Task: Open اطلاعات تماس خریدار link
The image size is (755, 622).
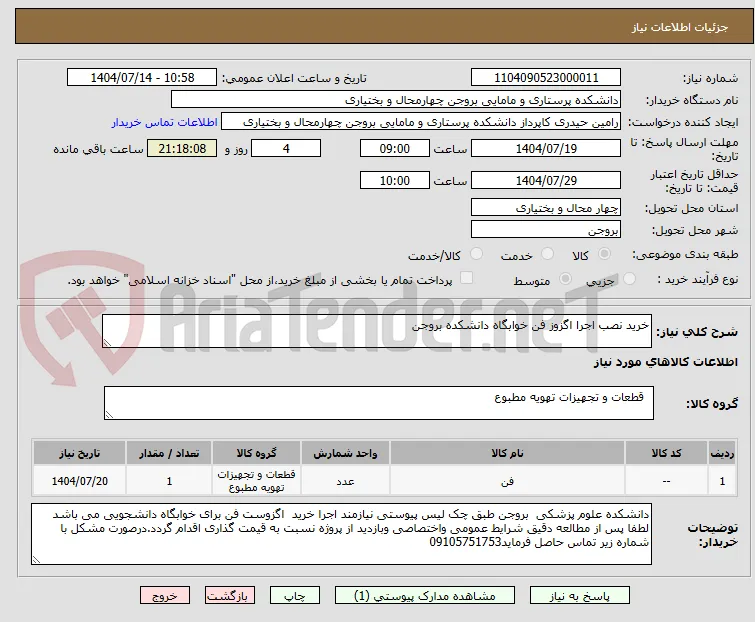Action: pos(165,122)
